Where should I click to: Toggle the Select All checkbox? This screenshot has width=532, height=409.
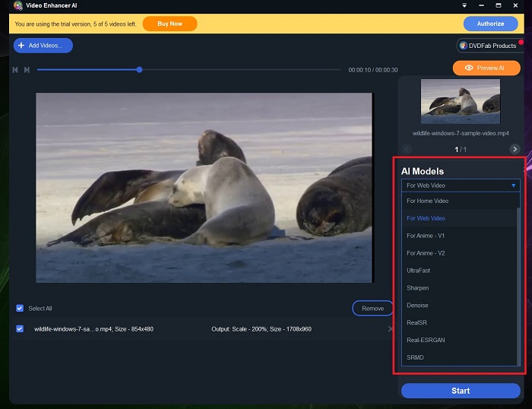pyautogui.click(x=20, y=308)
